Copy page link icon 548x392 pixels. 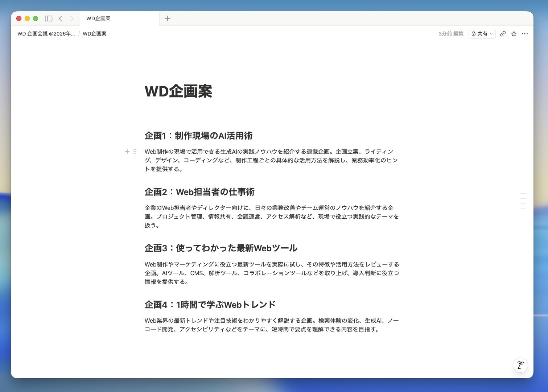tap(503, 34)
